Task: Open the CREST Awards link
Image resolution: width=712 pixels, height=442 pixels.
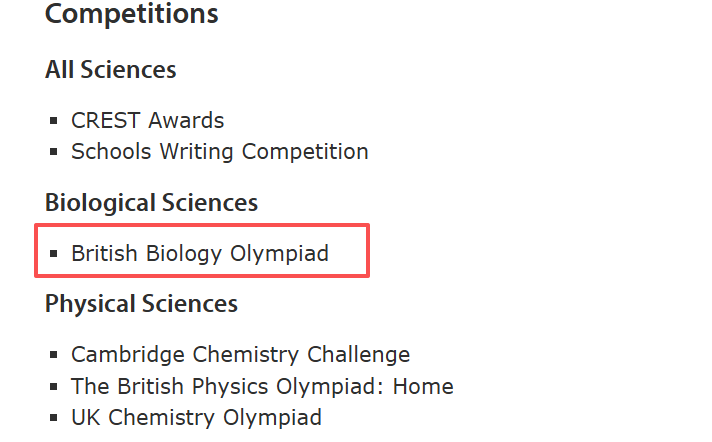Action: point(147,121)
